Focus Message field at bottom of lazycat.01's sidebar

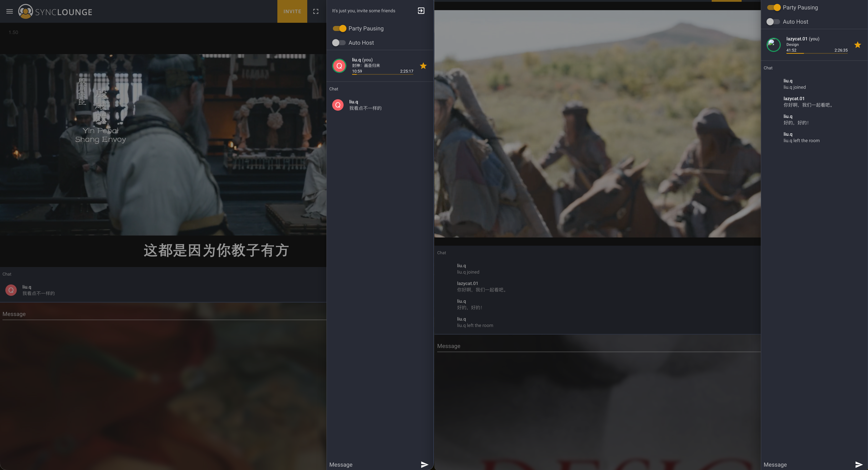point(807,465)
